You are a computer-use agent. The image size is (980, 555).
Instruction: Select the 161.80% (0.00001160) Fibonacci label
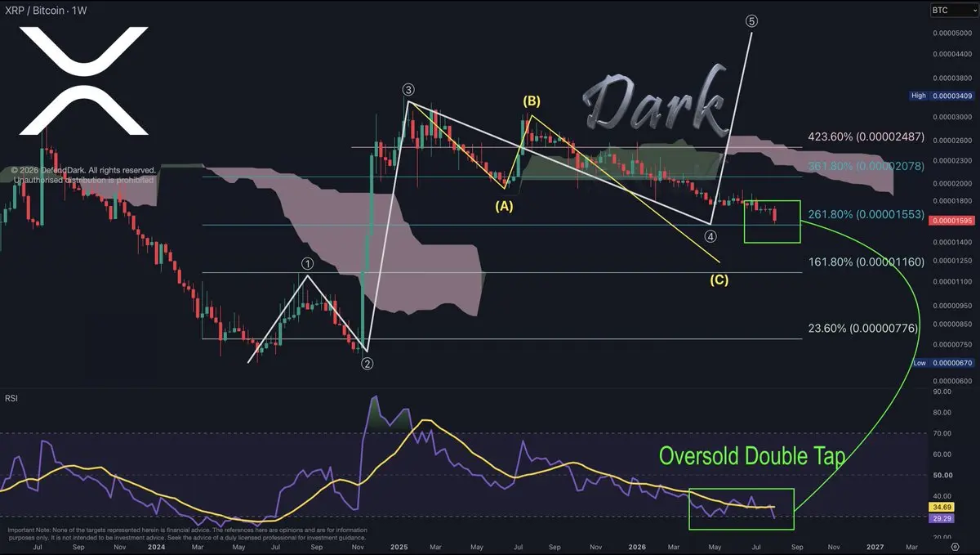[865, 262]
